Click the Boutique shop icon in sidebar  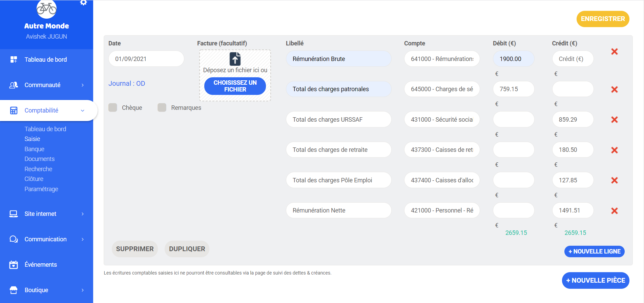[14, 290]
